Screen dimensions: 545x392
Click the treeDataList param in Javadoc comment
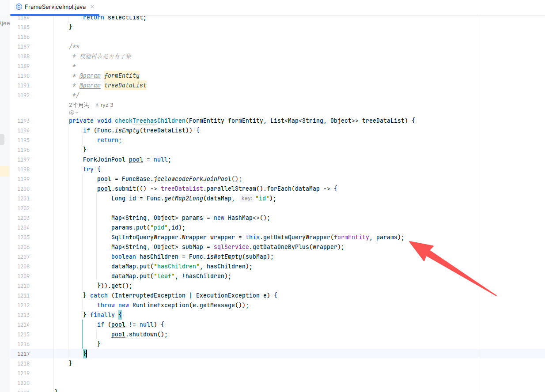[125, 85]
